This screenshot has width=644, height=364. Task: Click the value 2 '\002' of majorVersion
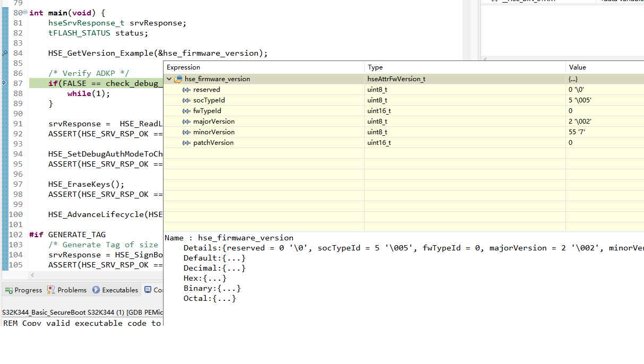pos(580,122)
